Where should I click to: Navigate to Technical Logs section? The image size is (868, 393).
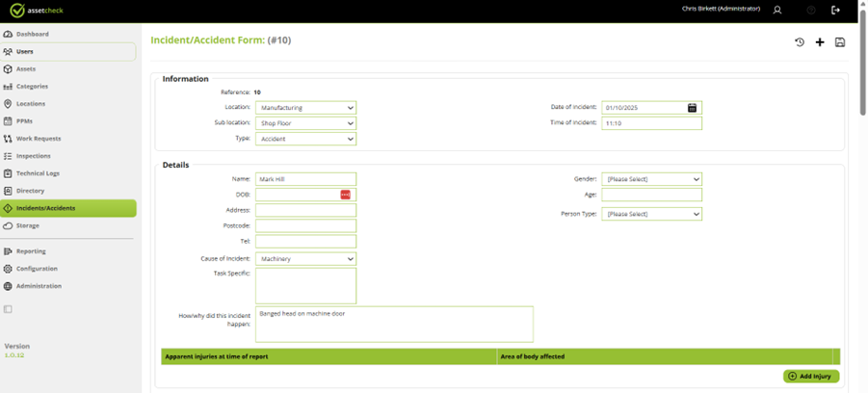[38, 173]
